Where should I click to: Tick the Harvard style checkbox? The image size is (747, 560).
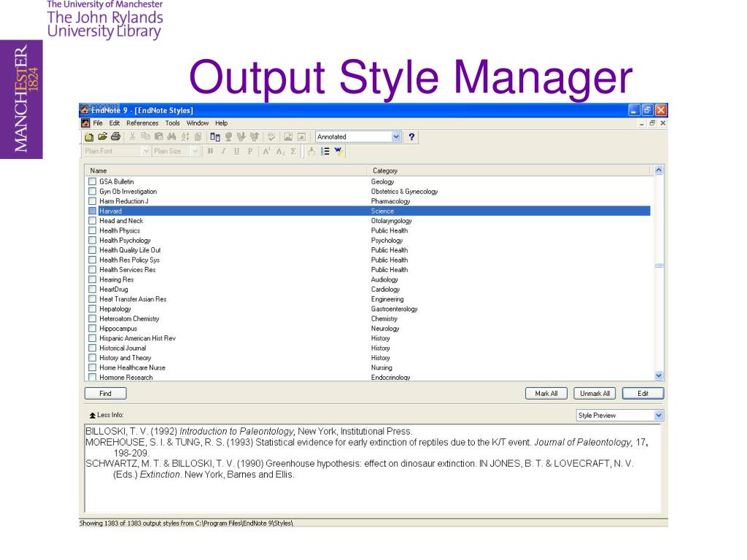pos(93,211)
